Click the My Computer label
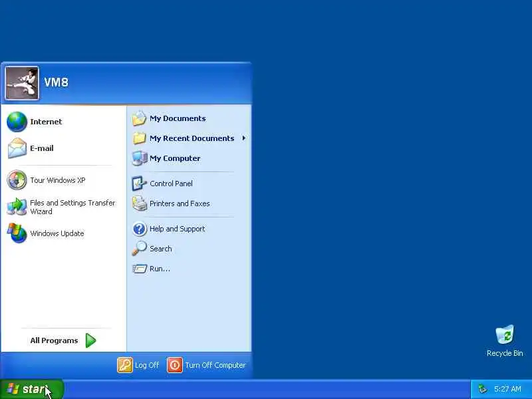This screenshot has width=532, height=399. (x=175, y=158)
